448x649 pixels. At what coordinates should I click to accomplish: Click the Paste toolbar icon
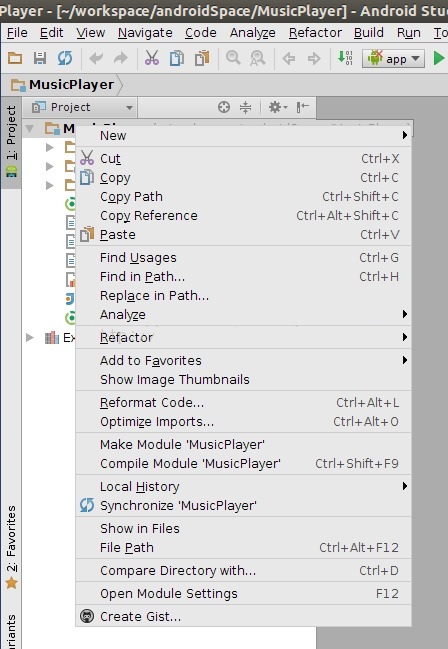(202, 58)
